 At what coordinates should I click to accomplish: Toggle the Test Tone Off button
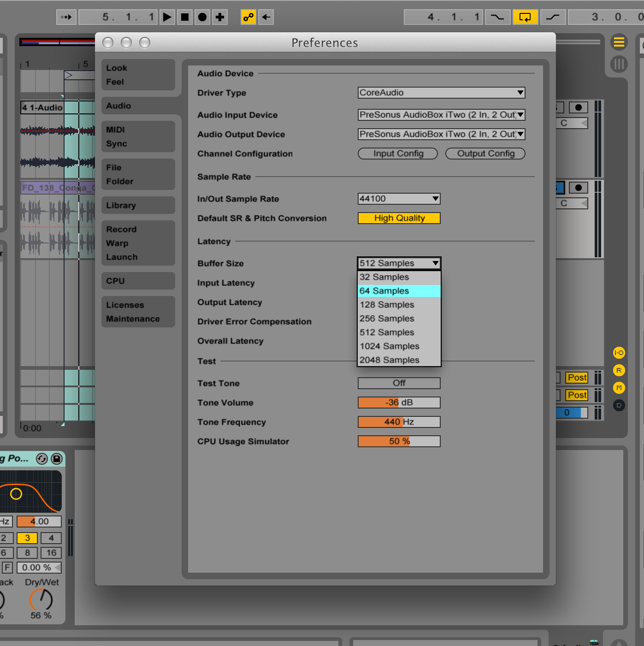(x=399, y=383)
